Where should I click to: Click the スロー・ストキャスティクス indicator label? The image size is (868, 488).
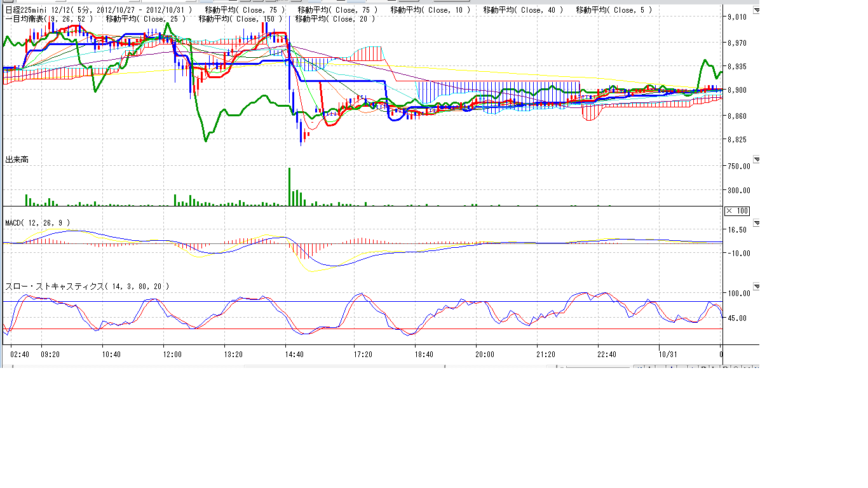pyautogui.click(x=87, y=287)
